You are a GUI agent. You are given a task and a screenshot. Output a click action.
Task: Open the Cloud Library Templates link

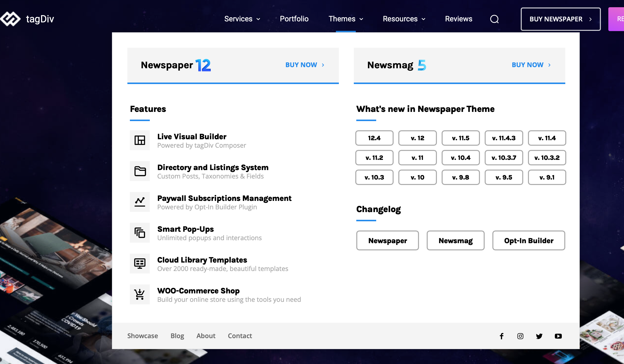coord(202,260)
